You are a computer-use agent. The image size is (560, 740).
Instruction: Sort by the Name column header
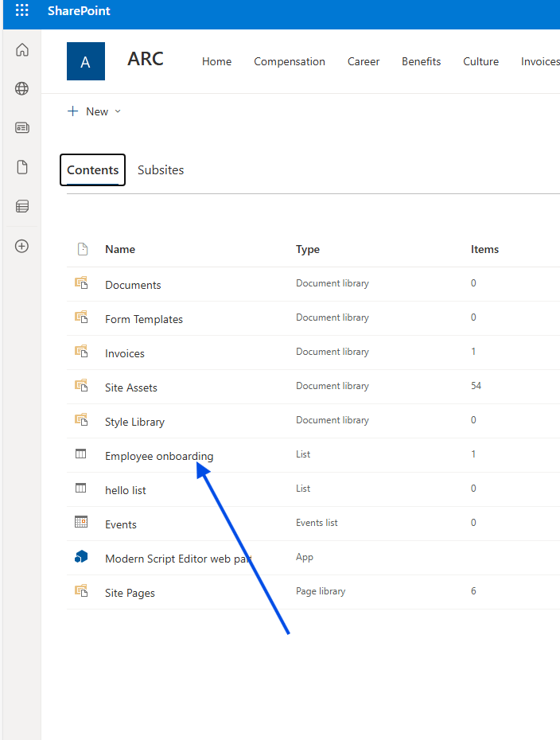tap(120, 249)
